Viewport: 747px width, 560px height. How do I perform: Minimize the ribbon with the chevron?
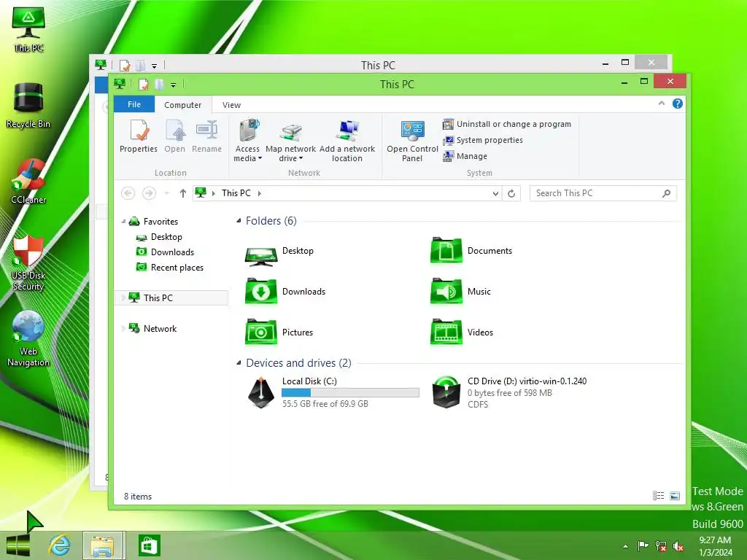click(661, 104)
